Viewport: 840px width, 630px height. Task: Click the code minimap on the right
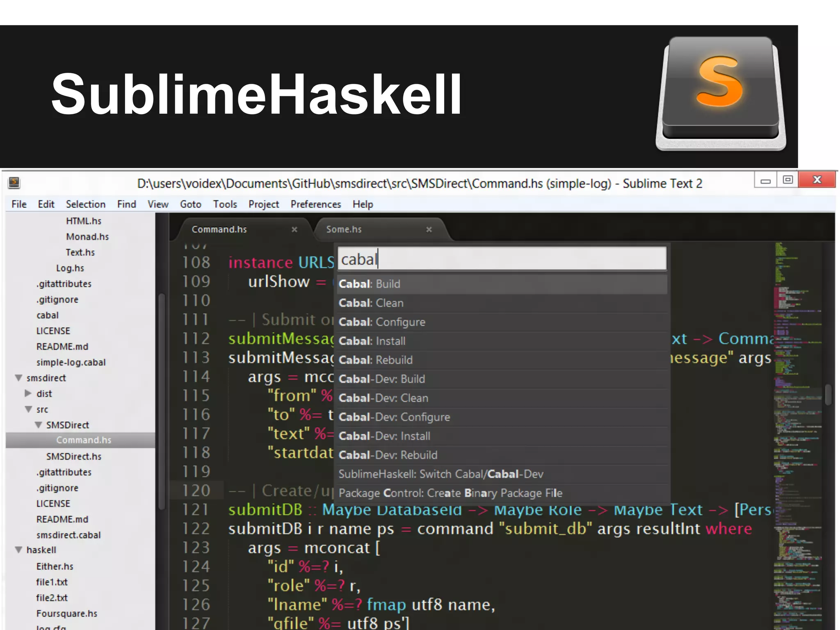797,436
